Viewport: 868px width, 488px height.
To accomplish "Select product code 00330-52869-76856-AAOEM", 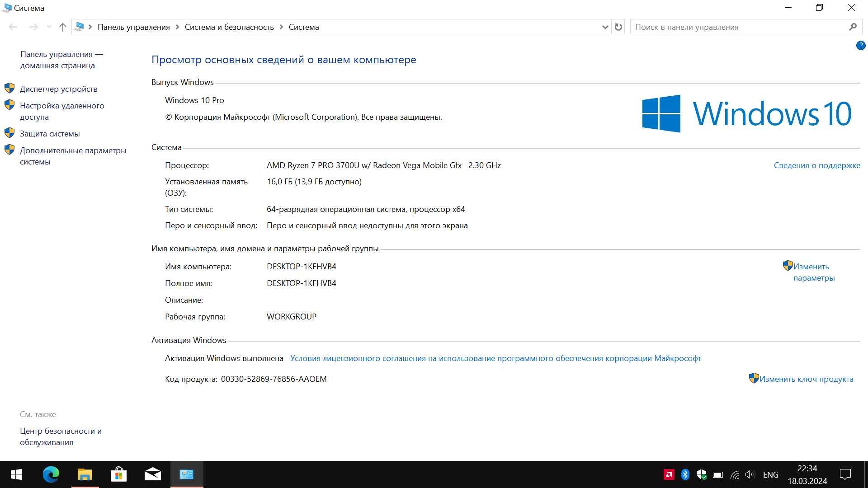I will (x=274, y=379).
